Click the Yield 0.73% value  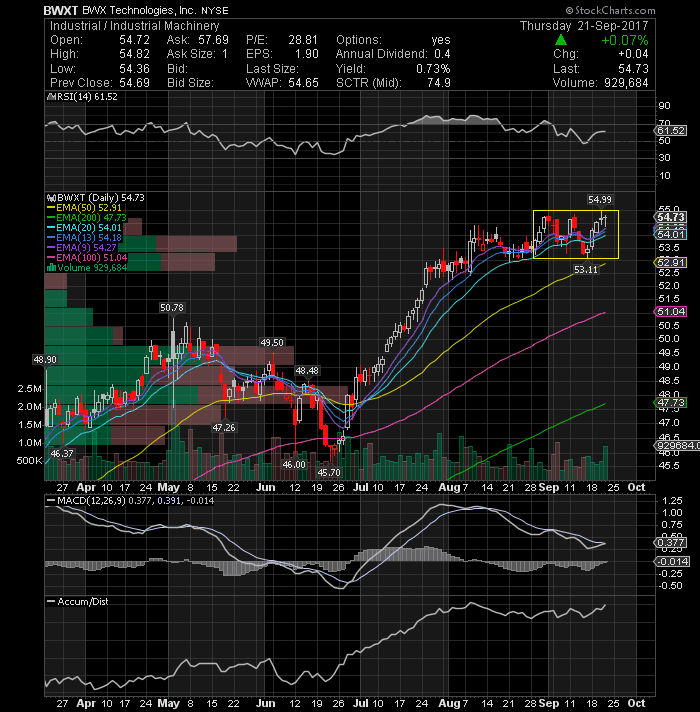434,69
